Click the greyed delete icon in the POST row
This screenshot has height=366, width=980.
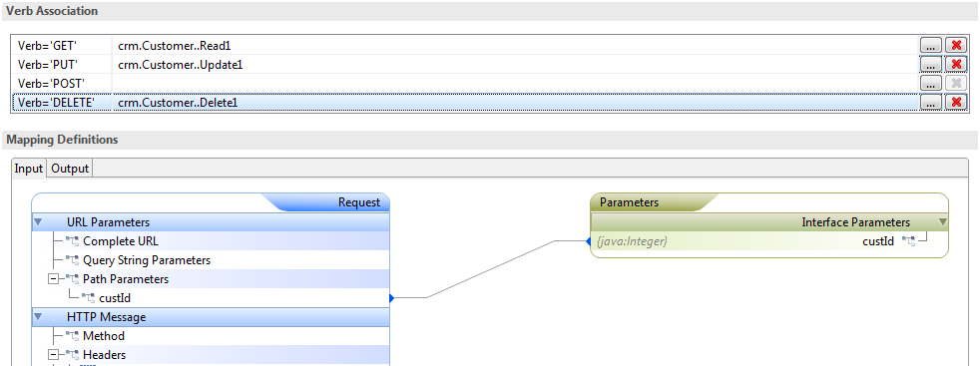956,84
